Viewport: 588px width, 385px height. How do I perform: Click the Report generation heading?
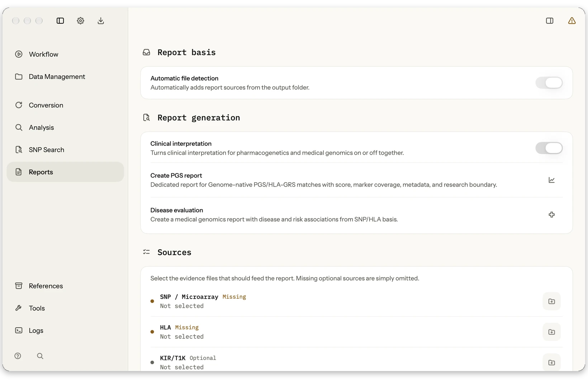[x=199, y=118]
